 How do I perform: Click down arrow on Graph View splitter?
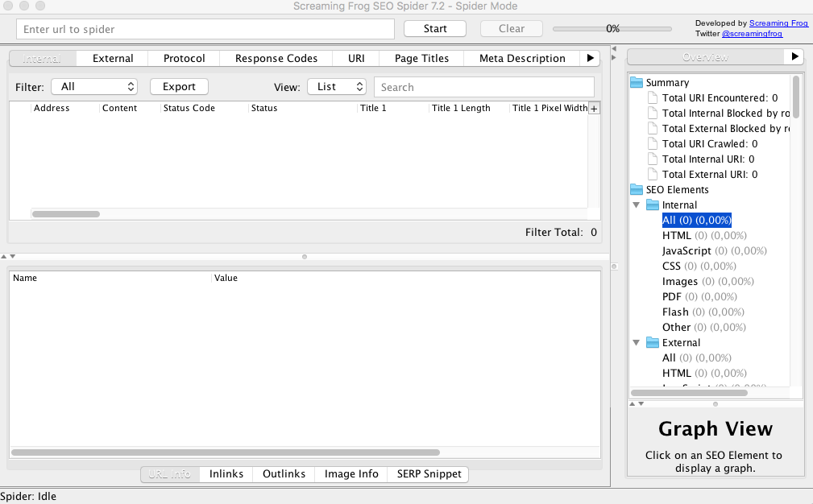(x=641, y=403)
